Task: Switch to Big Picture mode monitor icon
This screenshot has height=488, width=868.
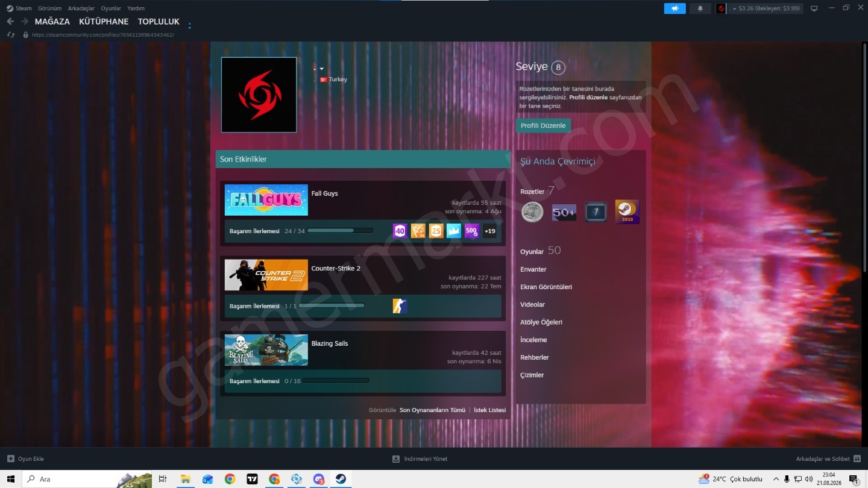Action: pyautogui.click(x=814, y=8)
